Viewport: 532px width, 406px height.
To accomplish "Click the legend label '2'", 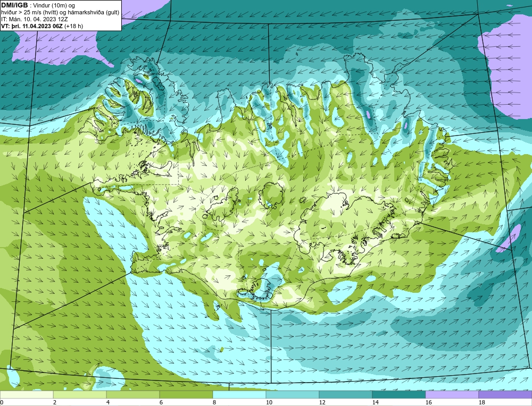I will point(55,402).
